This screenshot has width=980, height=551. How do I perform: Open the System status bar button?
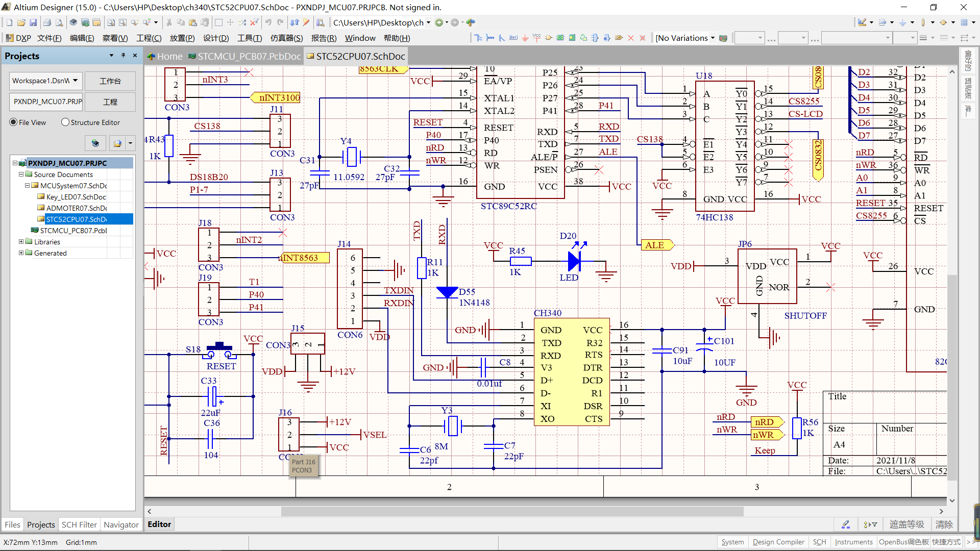click(732, 542)
